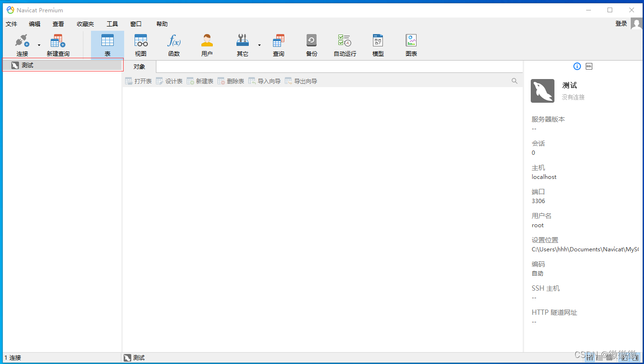Expand the 其它 dropdown arrow
The width and height of the screenshot is (644, 364).
pyautogui.click(x=259, y=45)
